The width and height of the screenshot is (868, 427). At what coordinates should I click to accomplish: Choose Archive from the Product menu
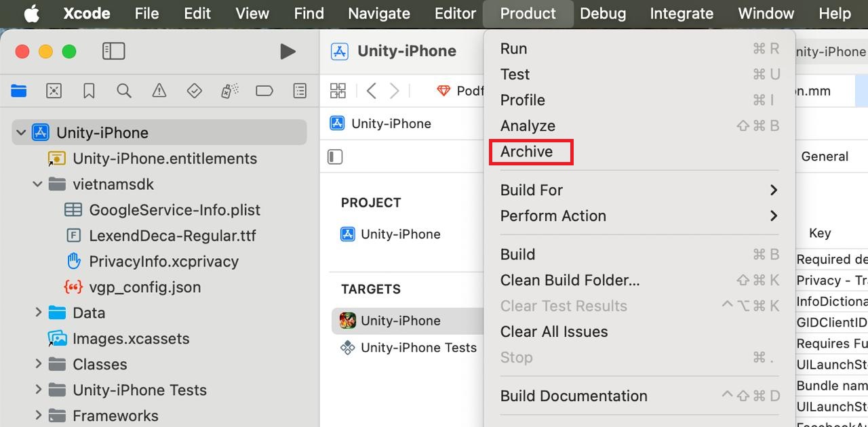[527, 152]
